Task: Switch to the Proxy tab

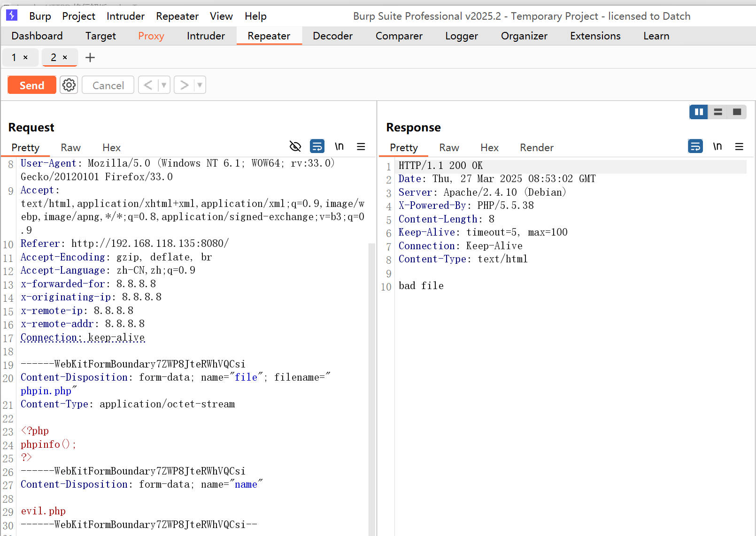Action: 151,36
